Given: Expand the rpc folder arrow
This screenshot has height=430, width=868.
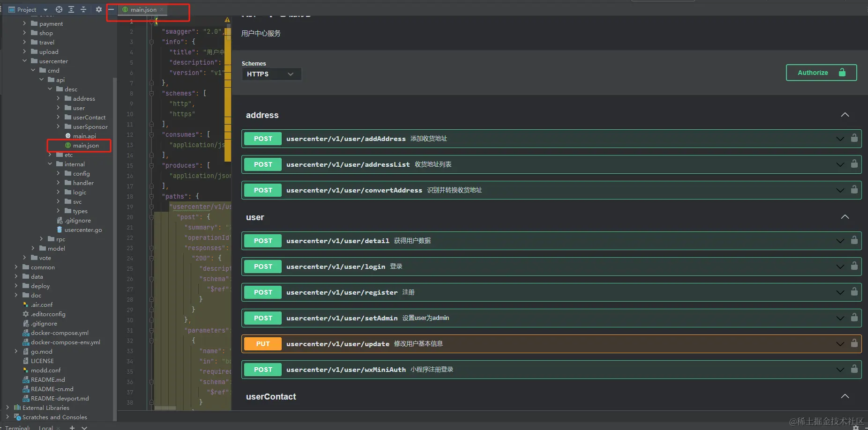Looking at the screenshot, I should [41, 239].
